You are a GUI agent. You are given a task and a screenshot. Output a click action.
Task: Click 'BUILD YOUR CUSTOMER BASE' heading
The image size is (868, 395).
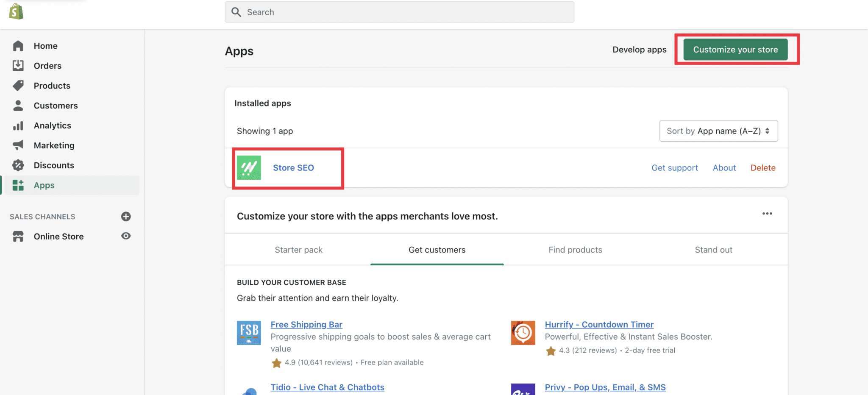tap(292, 282)
